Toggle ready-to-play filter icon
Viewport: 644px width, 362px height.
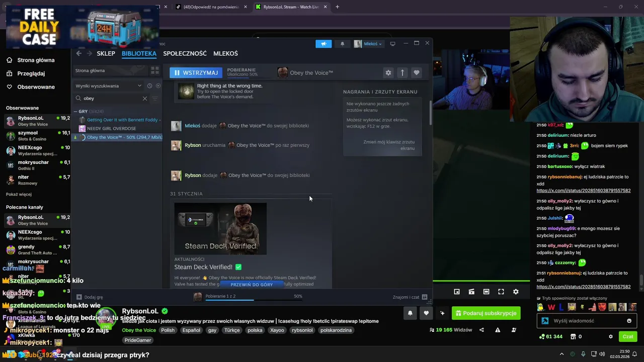(x=158, y=86)
